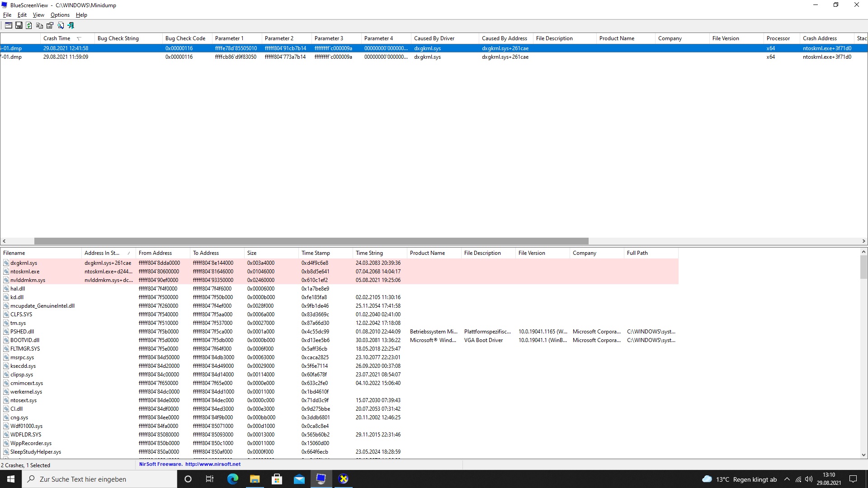Open the View menu
The image size is (868, 488).
tap(38, 15)
